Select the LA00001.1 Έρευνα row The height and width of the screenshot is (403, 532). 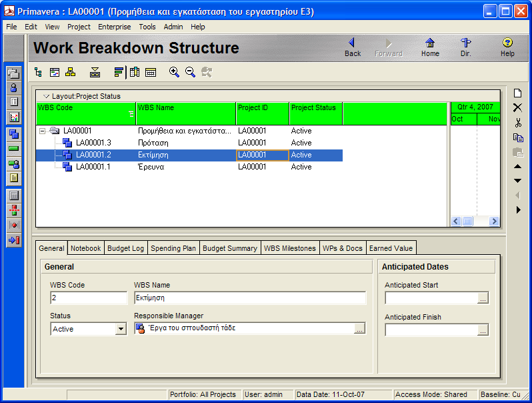pos(189,167)
